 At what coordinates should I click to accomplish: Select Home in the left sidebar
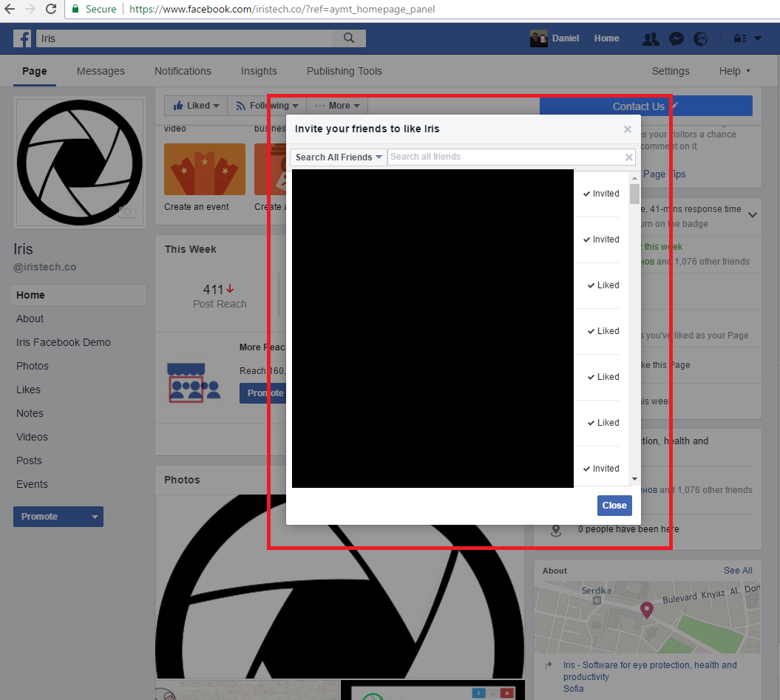pos(78,295)
